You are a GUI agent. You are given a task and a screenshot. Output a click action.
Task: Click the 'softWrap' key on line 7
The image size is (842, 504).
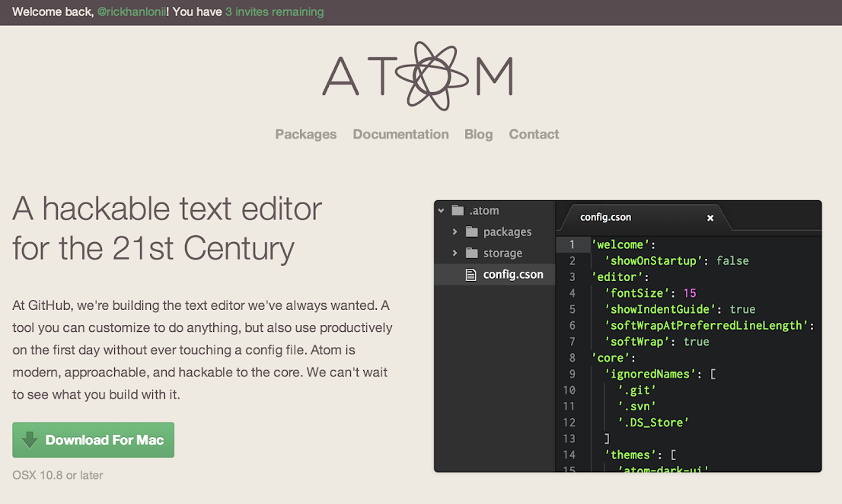tap(637, 341)
